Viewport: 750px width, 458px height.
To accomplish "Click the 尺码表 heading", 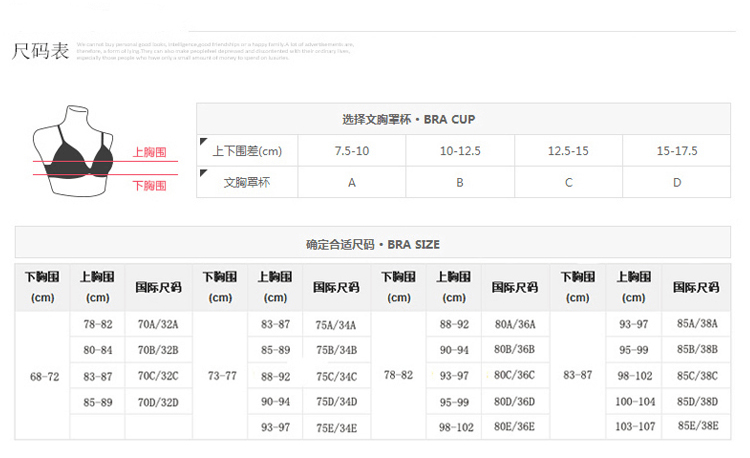I will (x=41, y=51).
